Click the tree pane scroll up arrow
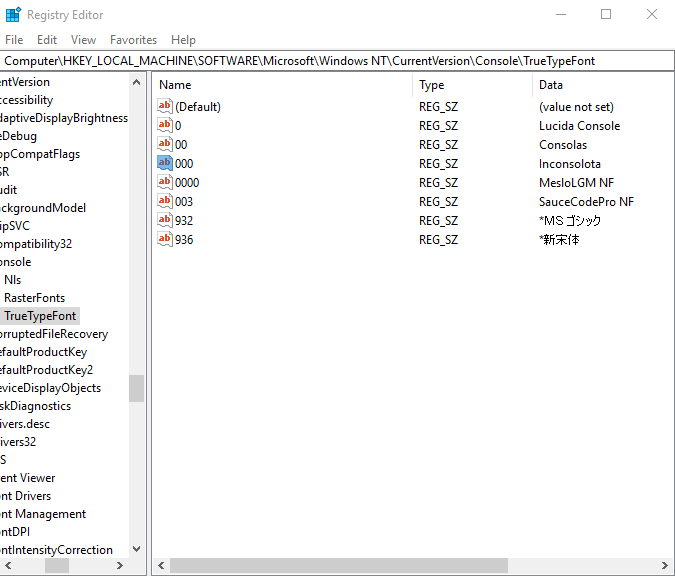Image resolution: width=675 pixels, height=576 pixels. [x=136, y=82]
